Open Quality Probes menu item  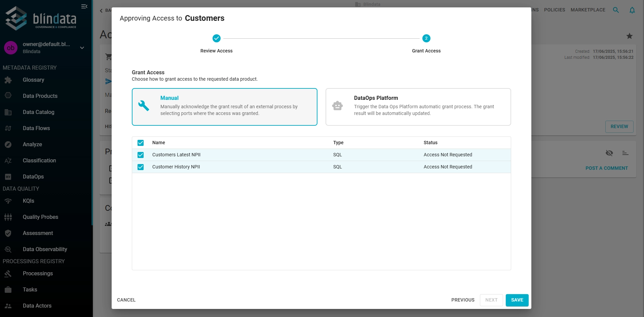point(41,217)
